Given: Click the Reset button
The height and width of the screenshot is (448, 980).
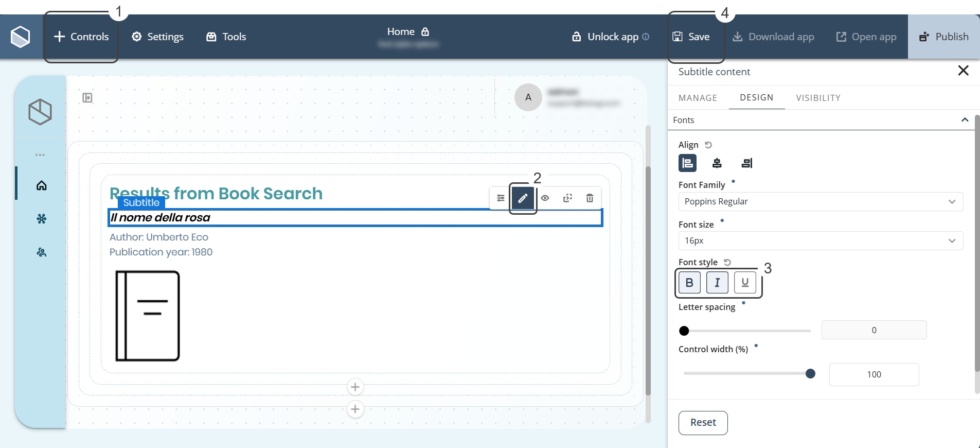Looking at the screenshot, I should point(703,423).
